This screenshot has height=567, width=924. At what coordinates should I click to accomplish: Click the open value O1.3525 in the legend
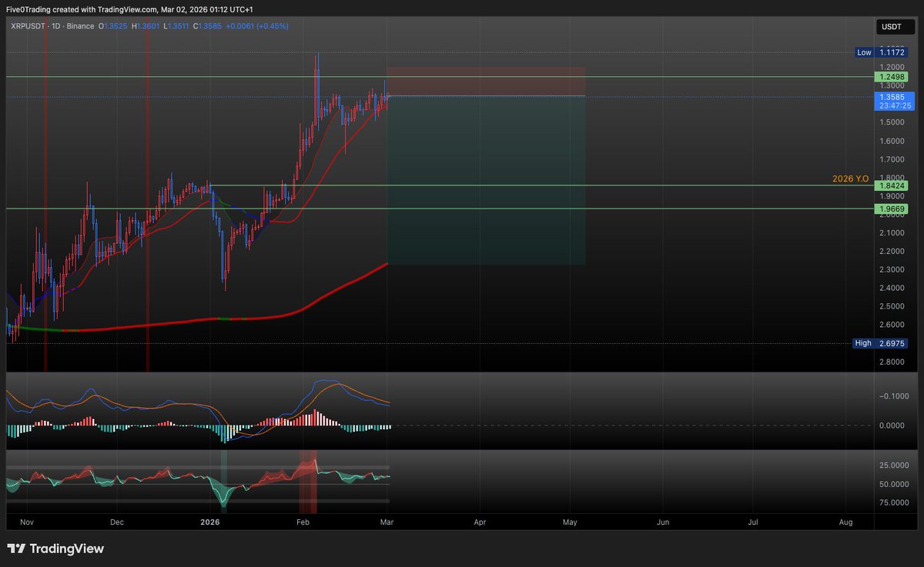[115, 26]
